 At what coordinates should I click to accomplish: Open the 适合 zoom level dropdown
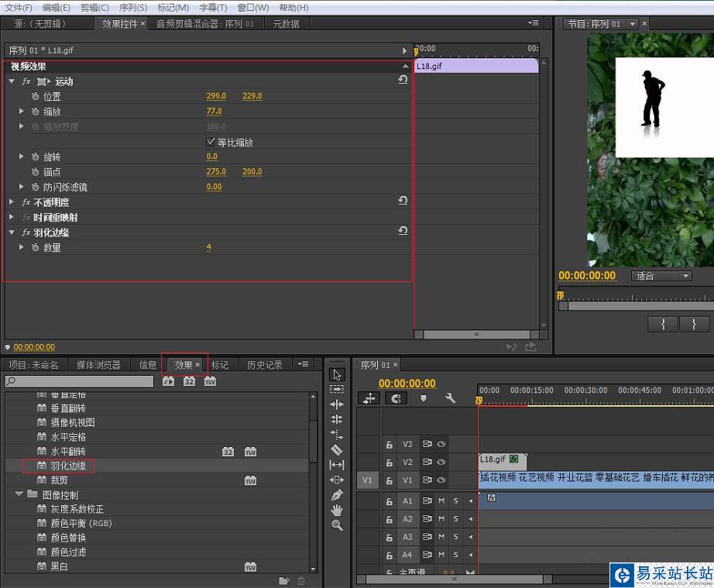pyautogui.click(x=661, y=276)
